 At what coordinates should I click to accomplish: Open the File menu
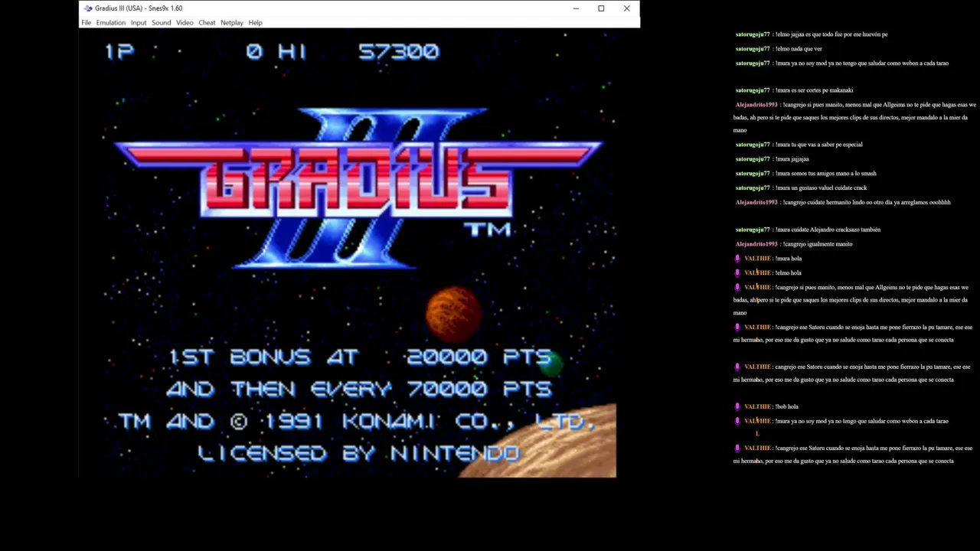[87, 23]
